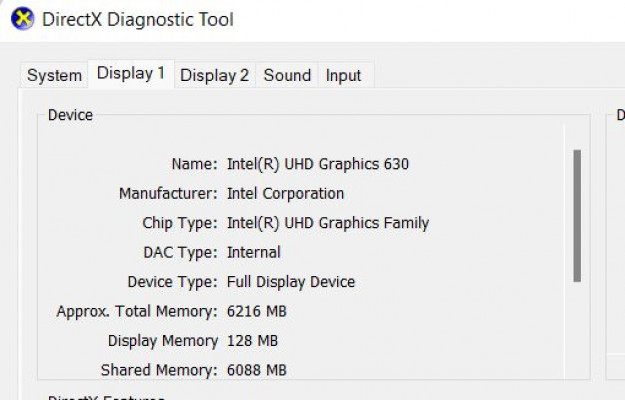Image resolution: width=625 pixels, height=400 pixels.
Task: Click the Device panel vertical scrollbar
Action: pos(576,215)
